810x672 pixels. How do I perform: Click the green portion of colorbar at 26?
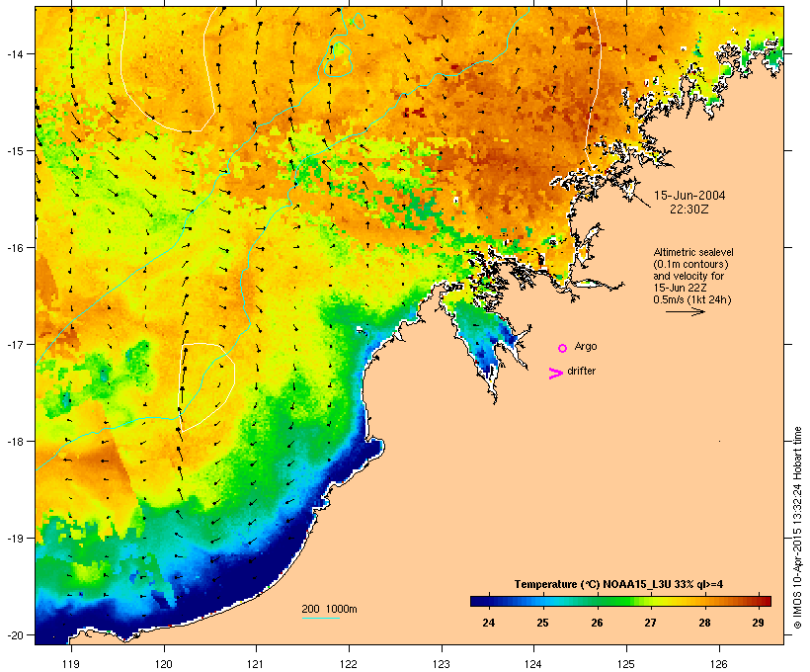(x=597, y=601)
